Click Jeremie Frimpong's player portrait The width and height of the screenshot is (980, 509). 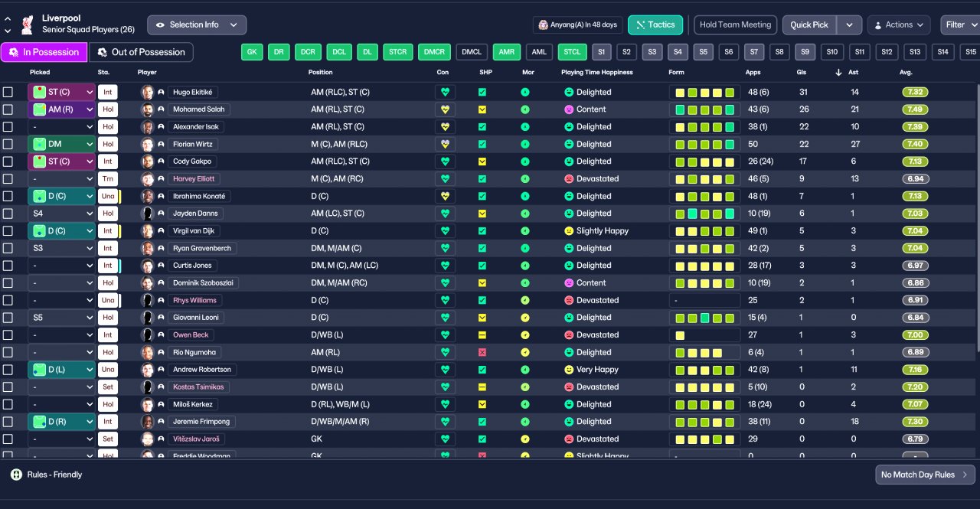tap(147, 421)
